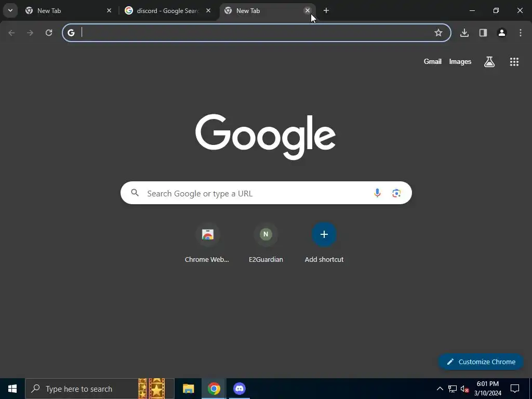Open the Chrome Web Store shortcut
Viewport: 532px width, 399px height.
[x=207, y=243]
